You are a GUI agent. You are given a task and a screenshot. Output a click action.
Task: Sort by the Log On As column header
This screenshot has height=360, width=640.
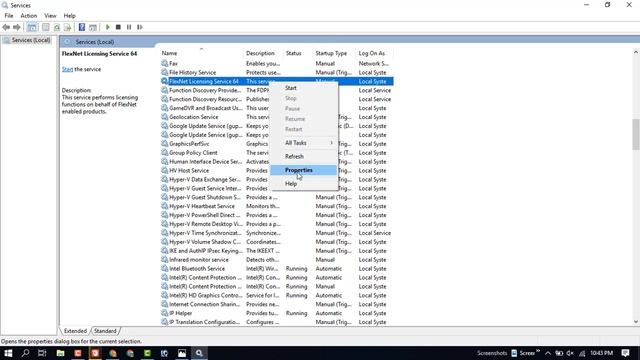point(375,53)
